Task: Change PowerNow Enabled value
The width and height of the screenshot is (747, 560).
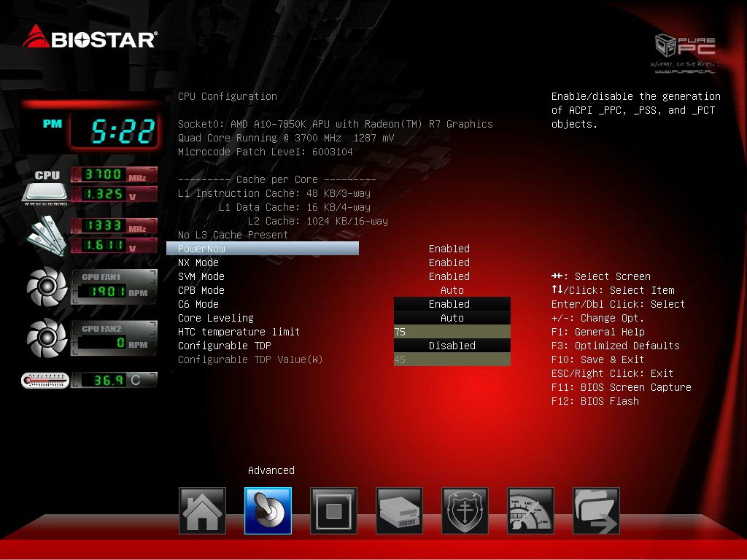Action: pyautogui.click(x=449, y=249)
